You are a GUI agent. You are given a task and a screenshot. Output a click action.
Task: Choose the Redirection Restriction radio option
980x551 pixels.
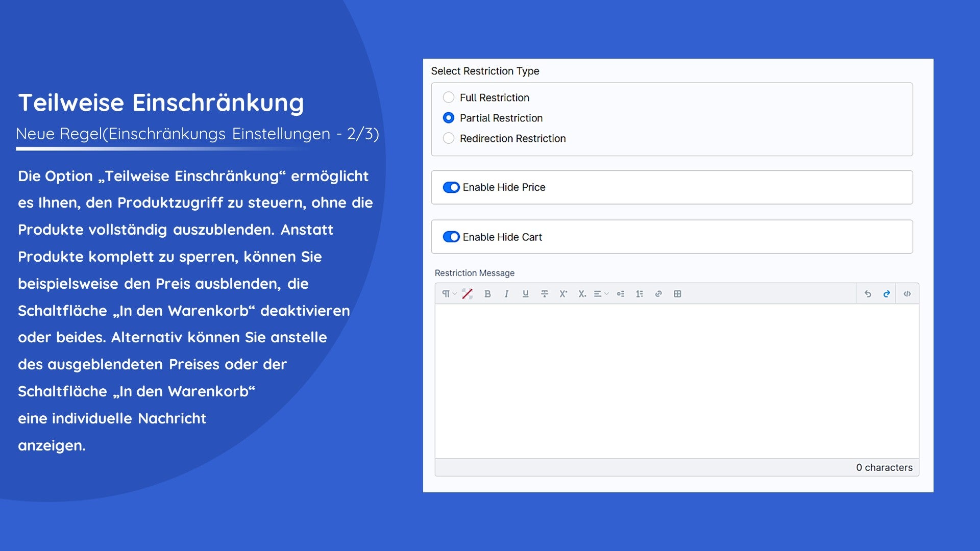pos(449,138)
